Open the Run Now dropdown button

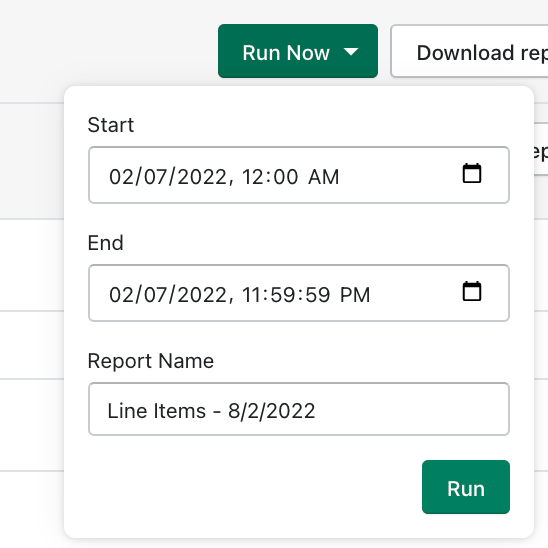tap(298, 51)
